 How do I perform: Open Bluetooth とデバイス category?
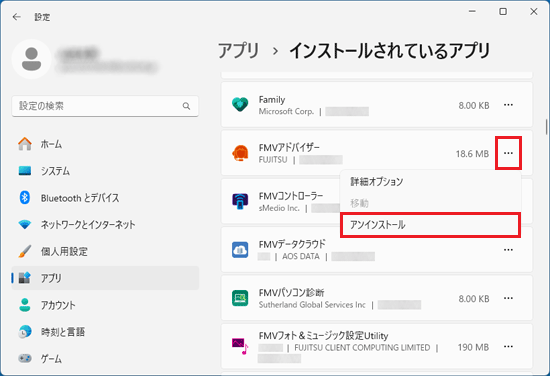pos(105,198)
